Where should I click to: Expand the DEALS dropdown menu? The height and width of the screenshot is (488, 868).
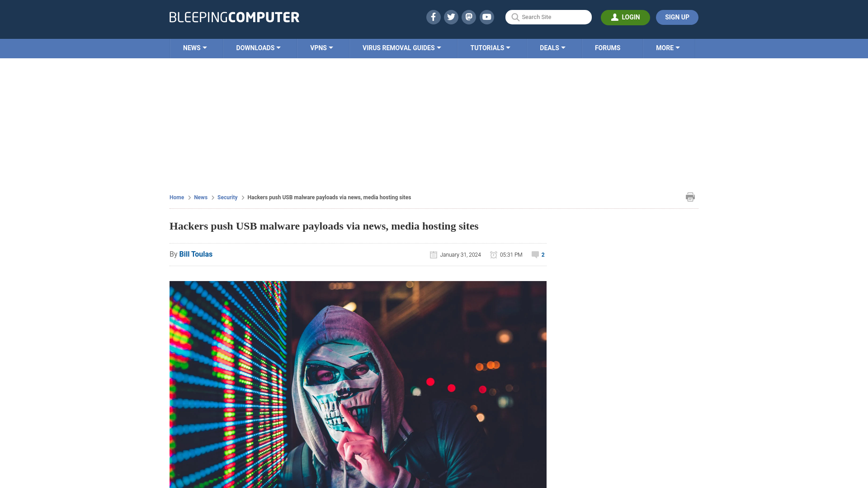point(552,47)
